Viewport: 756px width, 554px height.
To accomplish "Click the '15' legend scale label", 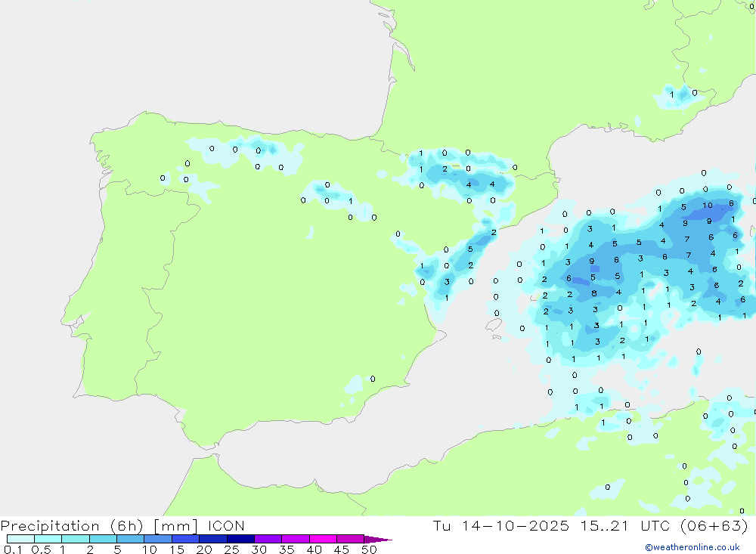I will pyautogui.click(x=176, y=549).
